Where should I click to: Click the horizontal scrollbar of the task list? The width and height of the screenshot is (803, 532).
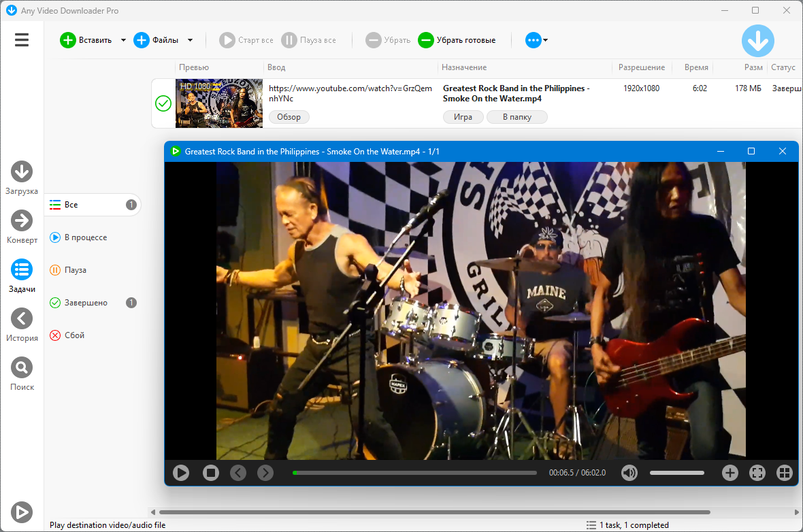(434, 512)
